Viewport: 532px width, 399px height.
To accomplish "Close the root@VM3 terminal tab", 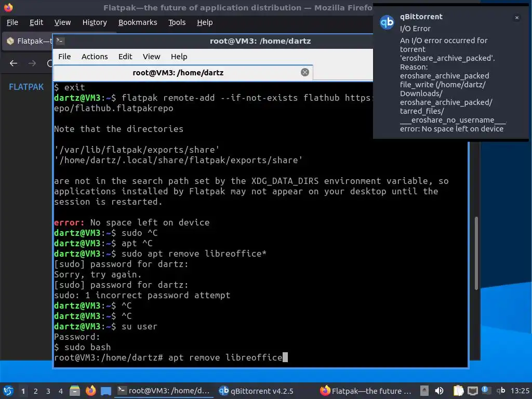I will [x=304, y=72].
